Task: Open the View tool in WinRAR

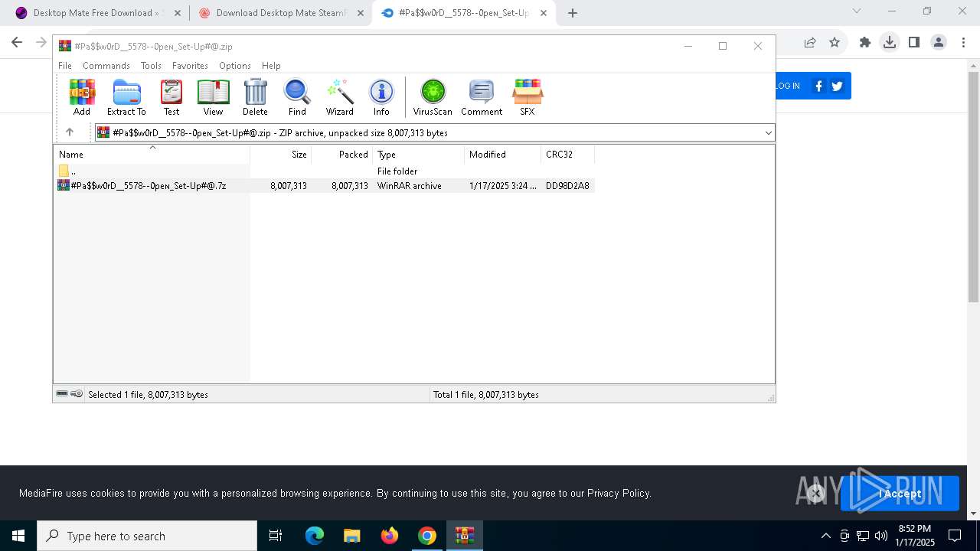Action: pos(213,97)
